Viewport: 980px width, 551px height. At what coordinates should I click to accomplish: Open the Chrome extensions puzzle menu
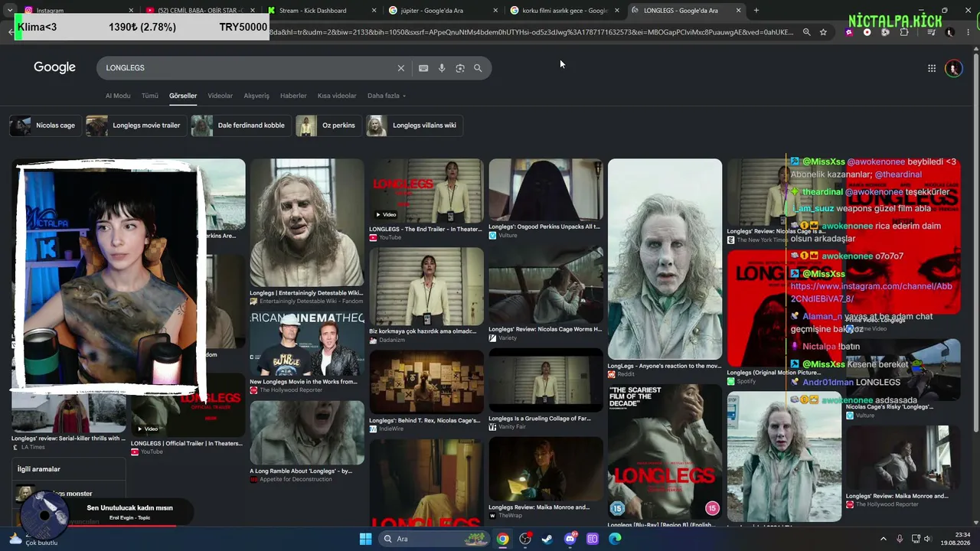(904, 32)
